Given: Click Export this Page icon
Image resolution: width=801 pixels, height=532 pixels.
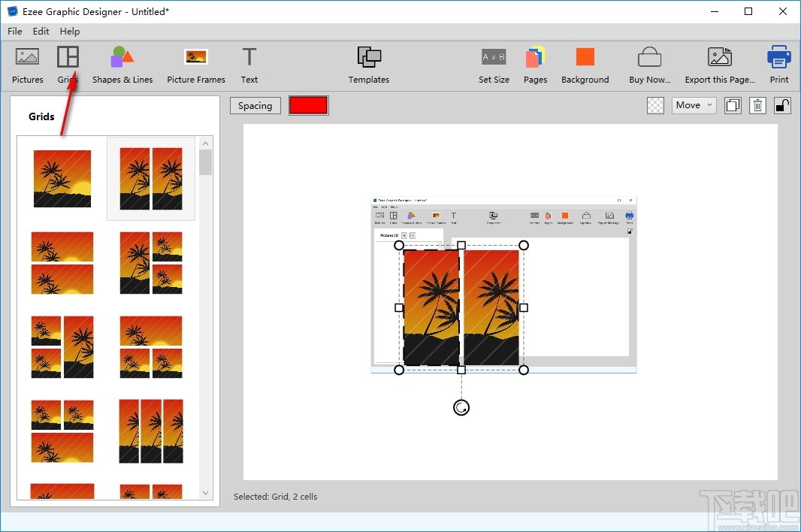Looking at the screenshot, I should click(x=720, y=56).
